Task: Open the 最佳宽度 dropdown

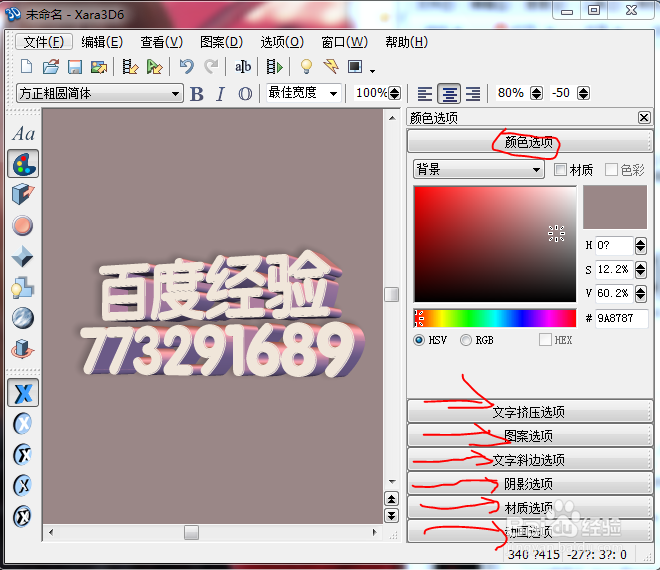Action: 303,93
